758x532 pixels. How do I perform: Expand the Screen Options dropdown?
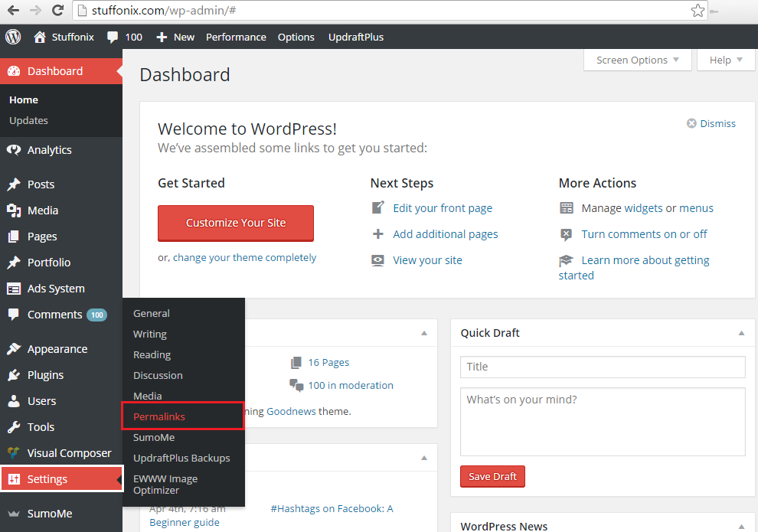pyautogui.click(x=638, y=60)
